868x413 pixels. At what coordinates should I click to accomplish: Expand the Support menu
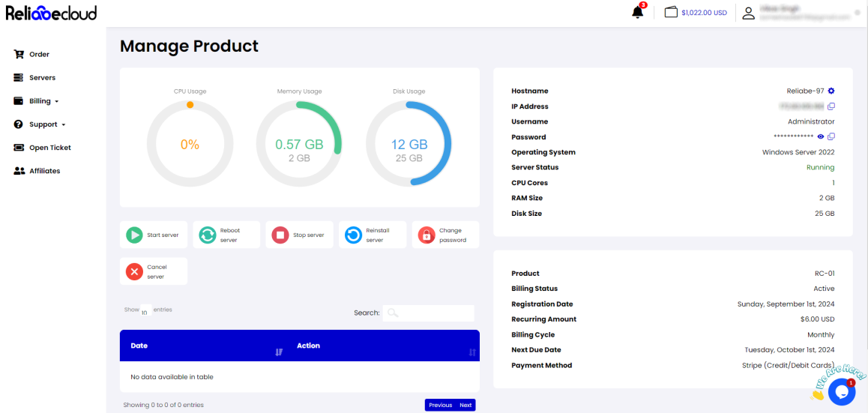48,124
